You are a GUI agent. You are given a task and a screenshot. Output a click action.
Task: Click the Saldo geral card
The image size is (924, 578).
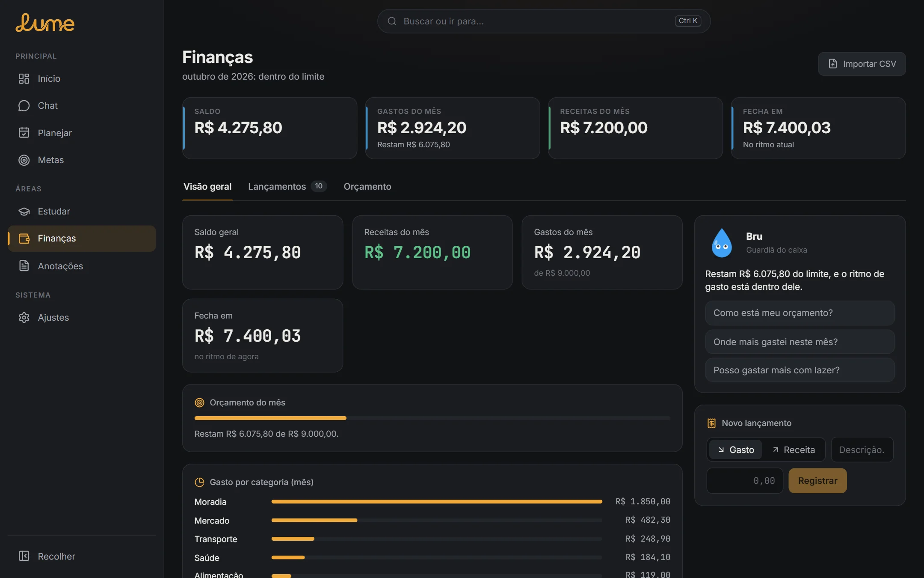pyautogui.click(x=263, y=252)
